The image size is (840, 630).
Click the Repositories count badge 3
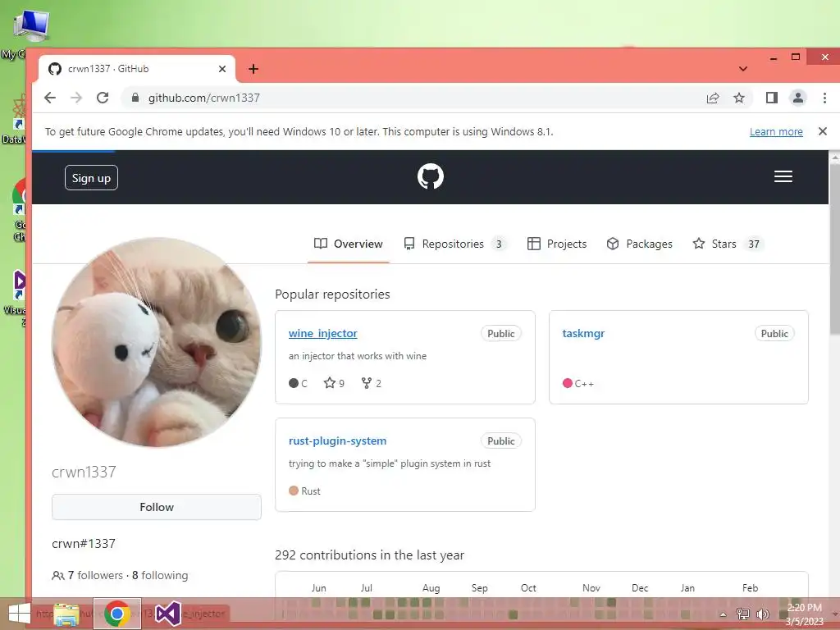[499, 244]
